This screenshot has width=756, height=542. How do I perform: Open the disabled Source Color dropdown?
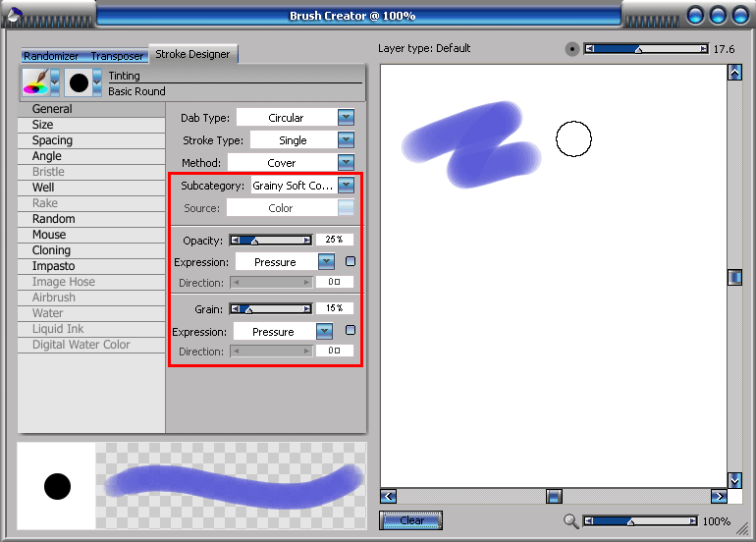pyautogui.click(x=346, y=208)
